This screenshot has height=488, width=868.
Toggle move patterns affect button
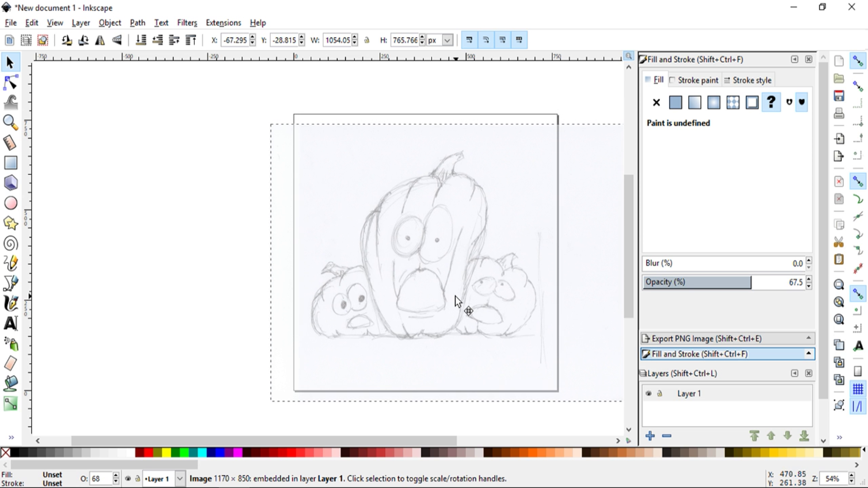[519, 40]
